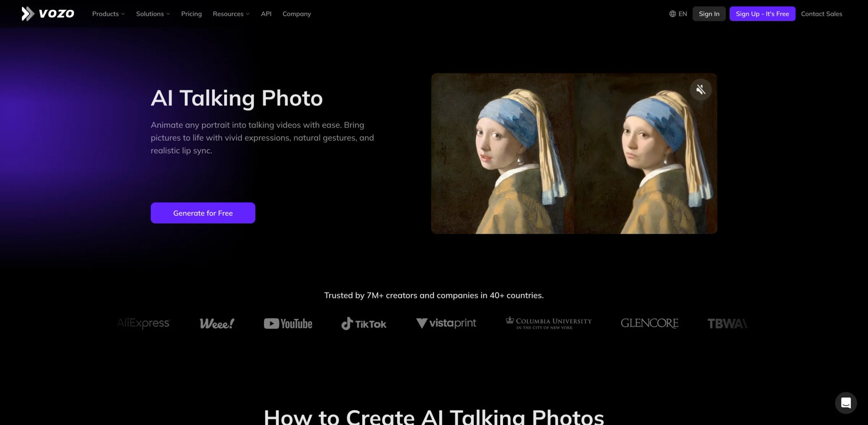Click the Sign In button
868x425 pixels.
pyautogui.click(x=709, y=14)
